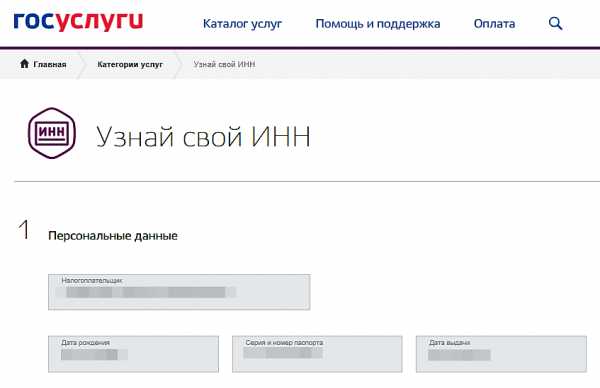Focus the Дата выдачи field
Screen dimensions: 600x388
501,354
